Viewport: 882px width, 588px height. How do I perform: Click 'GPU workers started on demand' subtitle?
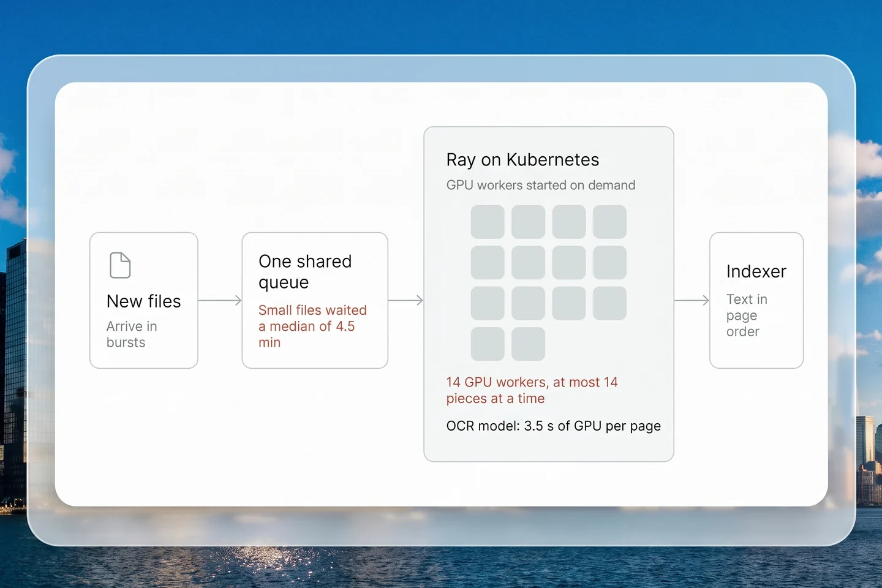tap(541, 185)
